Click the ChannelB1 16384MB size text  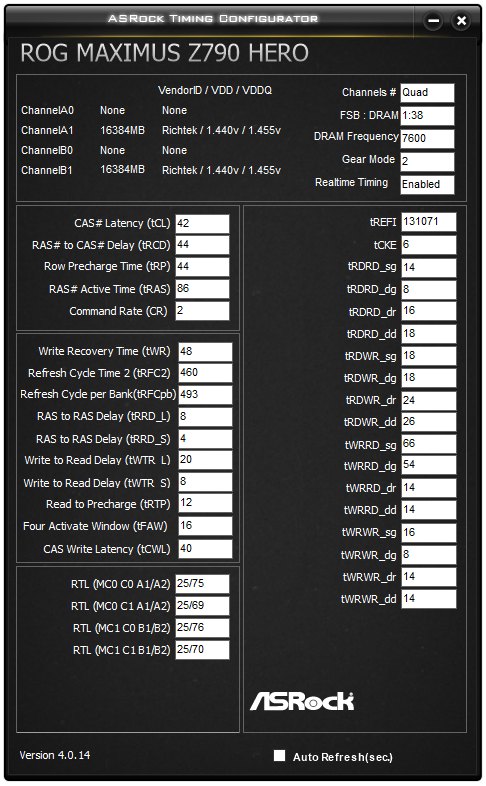pyautogui.click(x=122, y=169)
